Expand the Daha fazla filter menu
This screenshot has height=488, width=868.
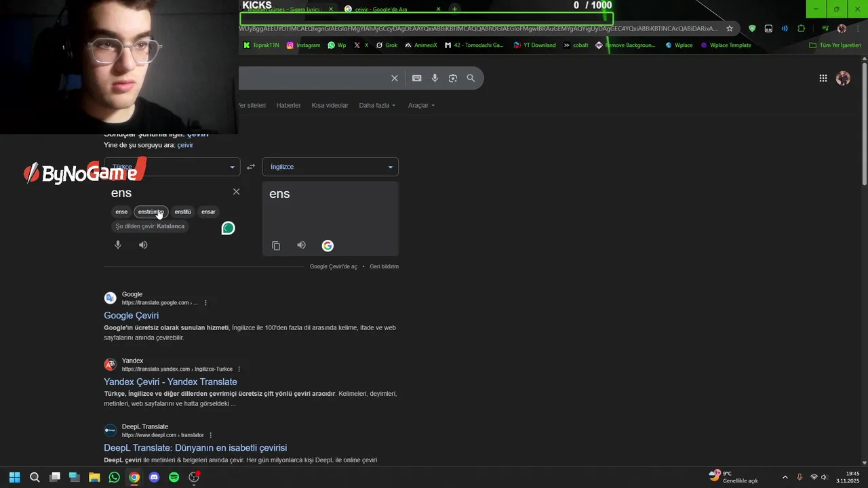[x=377, y=105]
